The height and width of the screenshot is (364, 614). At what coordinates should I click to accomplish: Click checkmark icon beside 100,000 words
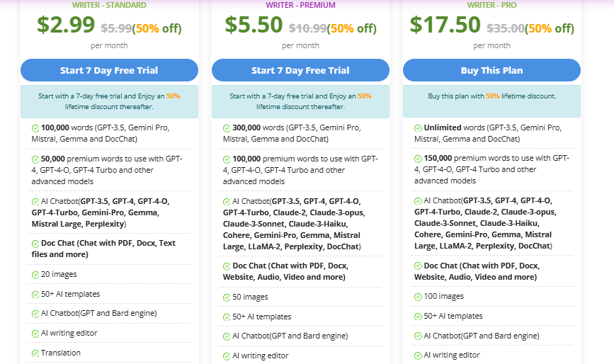pyautogui.click(x=35, y=128)
